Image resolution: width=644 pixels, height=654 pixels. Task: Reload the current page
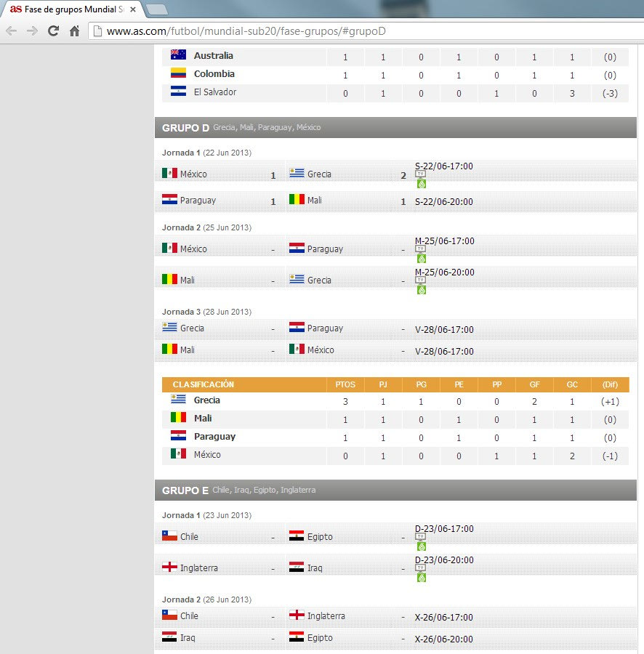[53, 31]
